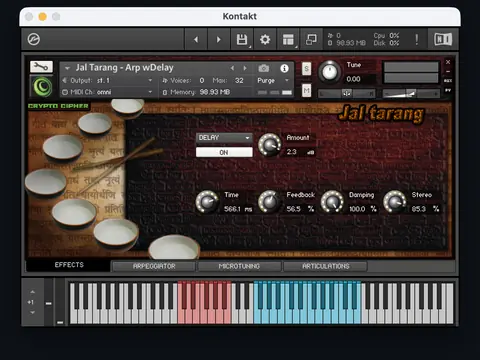Open instrument edit mode with wrench icon

coord(41,67)
